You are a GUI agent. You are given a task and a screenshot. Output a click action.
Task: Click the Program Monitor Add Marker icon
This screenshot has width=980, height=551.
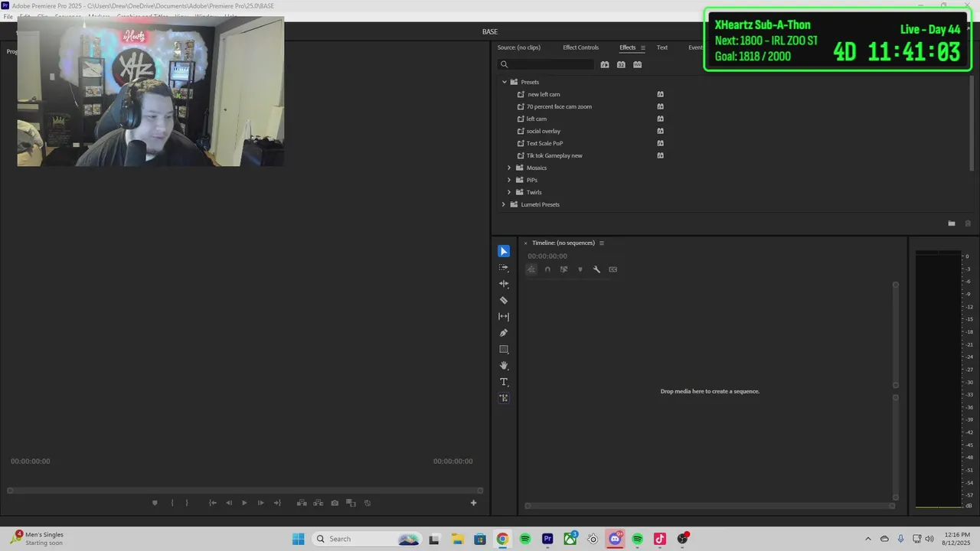(155, 503)
